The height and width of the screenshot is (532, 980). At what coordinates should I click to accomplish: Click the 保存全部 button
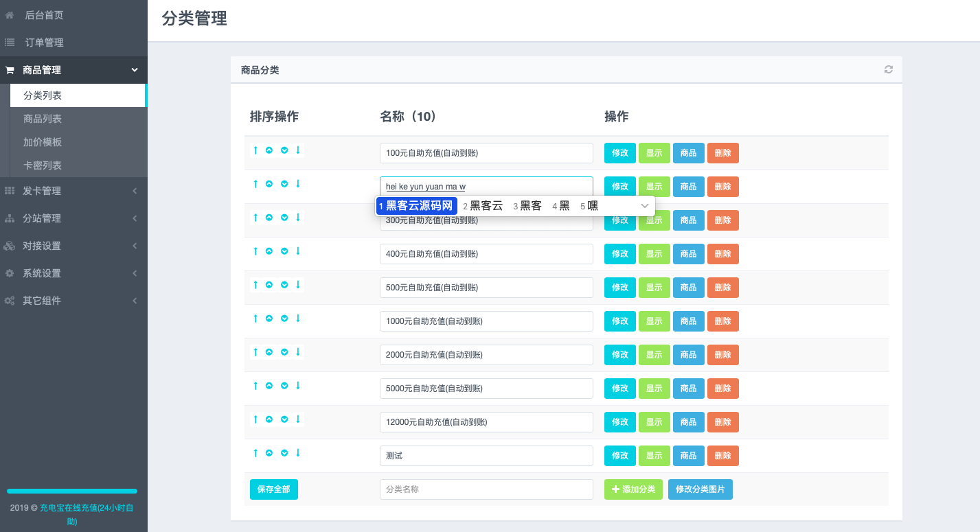[273, 489]
